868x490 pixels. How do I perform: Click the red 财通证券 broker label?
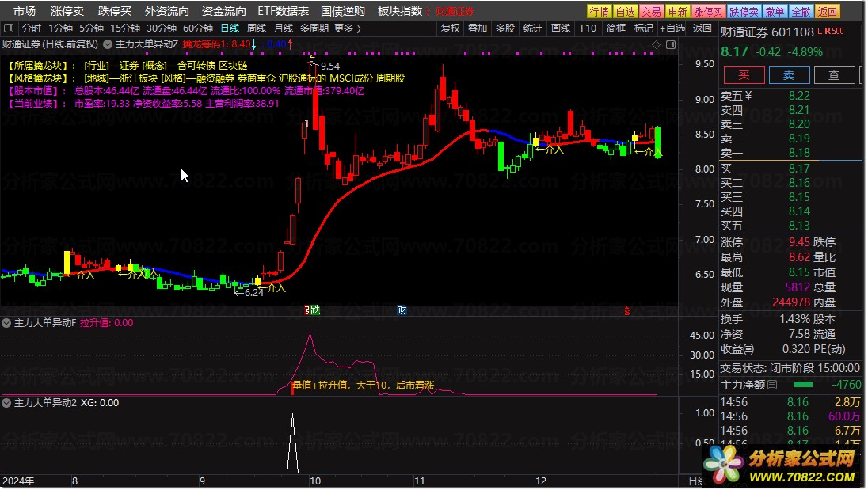(x=455, y=11)
